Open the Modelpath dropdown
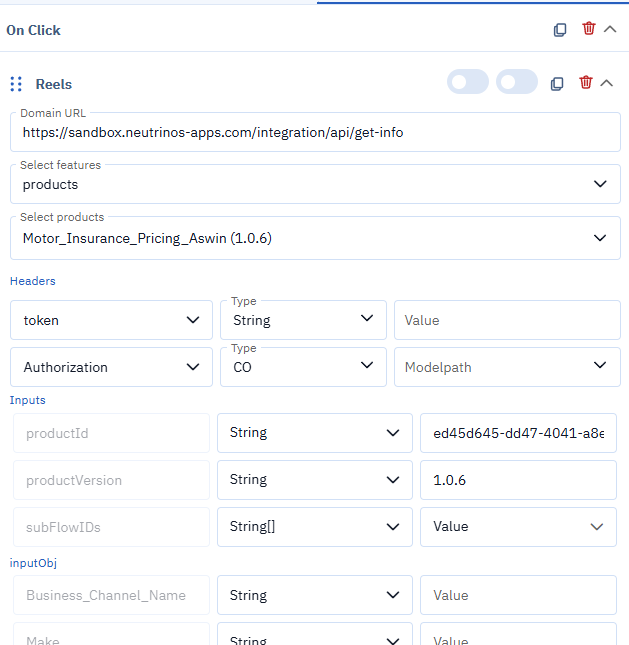 coord(507,367)
